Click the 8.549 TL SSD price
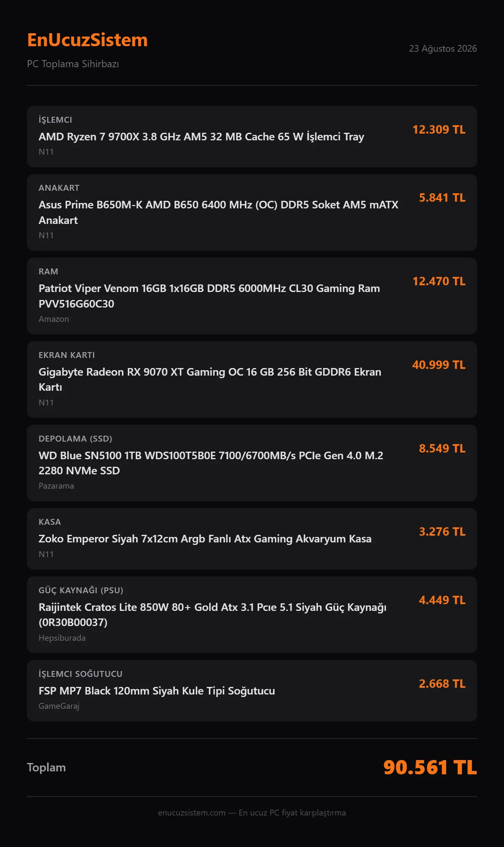The width and height of the screenshot is (504, 847). coord(442,448)
